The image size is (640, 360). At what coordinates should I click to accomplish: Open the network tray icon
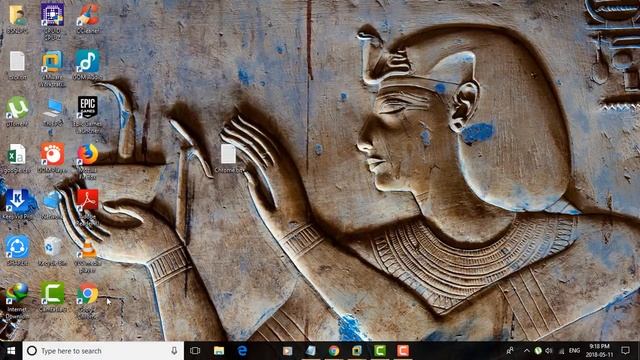click(561, 351)
